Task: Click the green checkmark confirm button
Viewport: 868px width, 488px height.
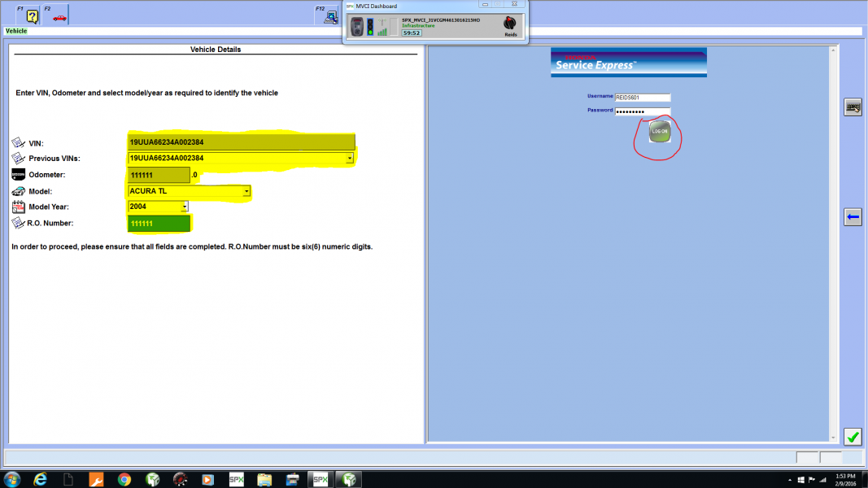Action: point(853,437)
